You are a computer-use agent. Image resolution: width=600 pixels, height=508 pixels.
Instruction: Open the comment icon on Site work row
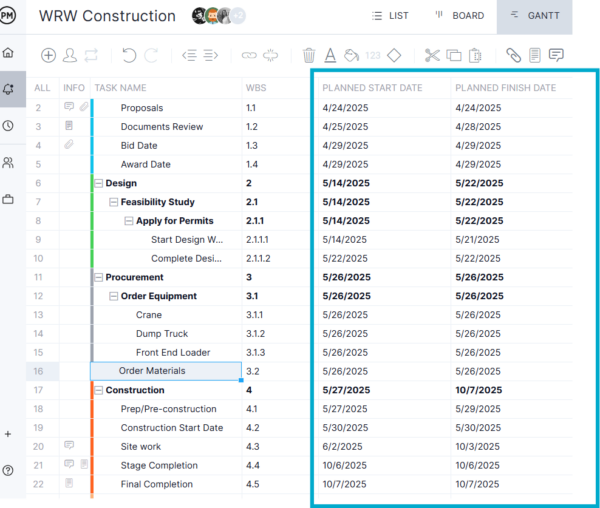click(x=69, y=445)
